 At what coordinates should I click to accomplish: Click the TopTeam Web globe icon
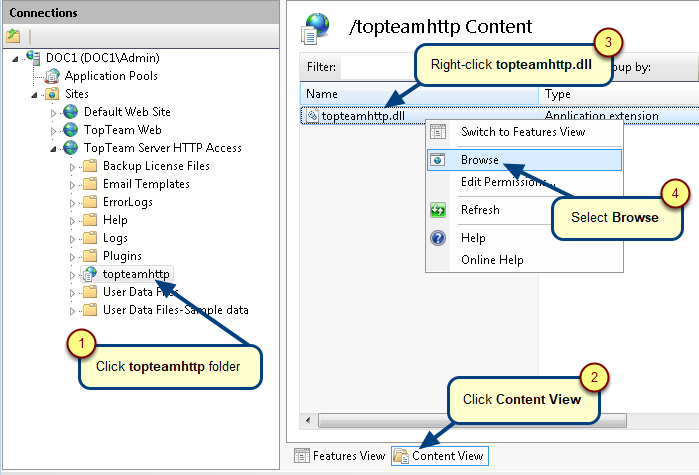pos(70,130)
